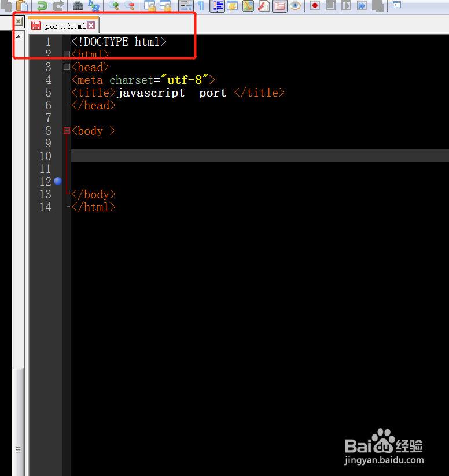This screenshot has height=476, width=449.
Task: Click the eye monitoring icon
Action: point(295,5)
